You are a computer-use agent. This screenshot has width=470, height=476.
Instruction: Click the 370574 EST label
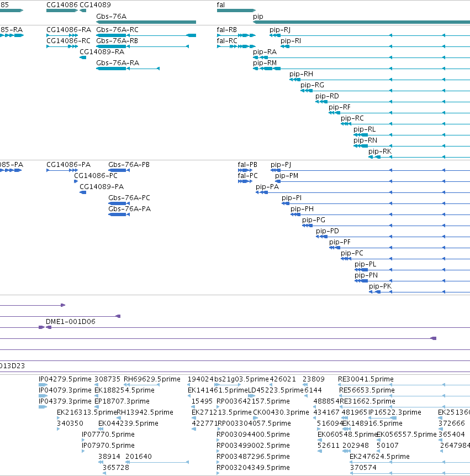click(x=363, y=468)
